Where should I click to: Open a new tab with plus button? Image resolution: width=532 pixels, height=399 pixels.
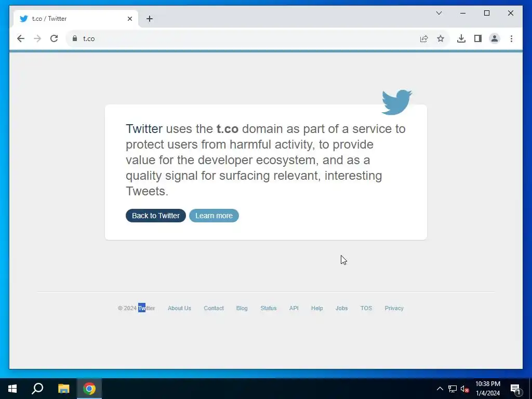[x=150, y=19]
